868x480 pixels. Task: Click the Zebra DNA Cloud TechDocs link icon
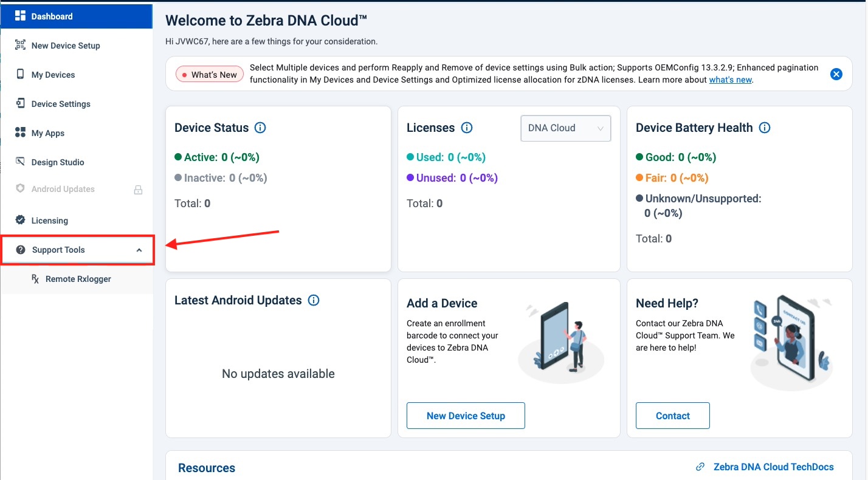700,467
